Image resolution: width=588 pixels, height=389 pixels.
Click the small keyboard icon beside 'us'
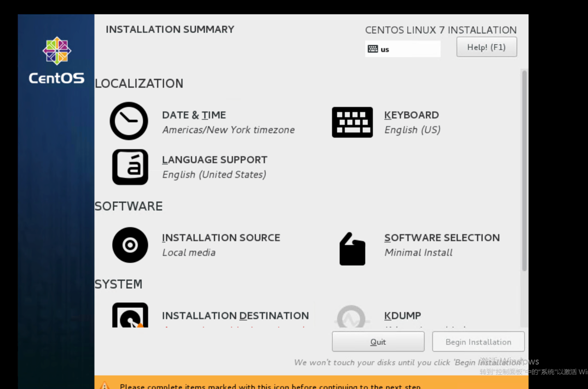pos(373,49)
